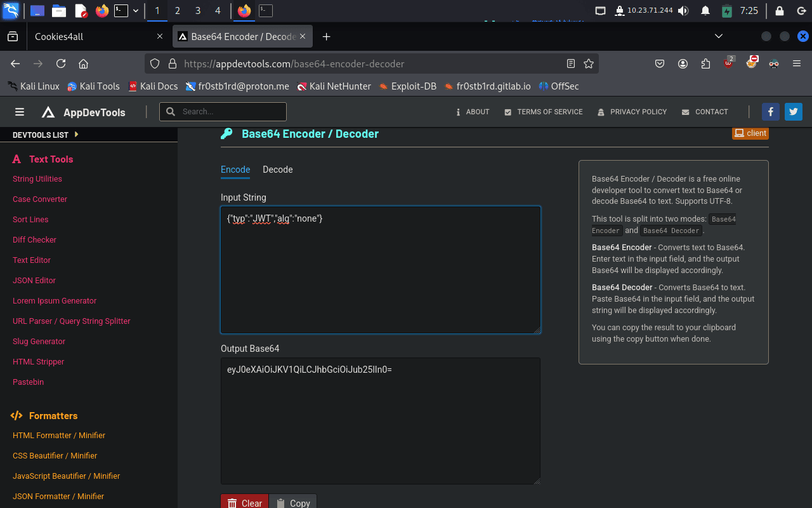Switch to workspace 3

tap(198, 11)
